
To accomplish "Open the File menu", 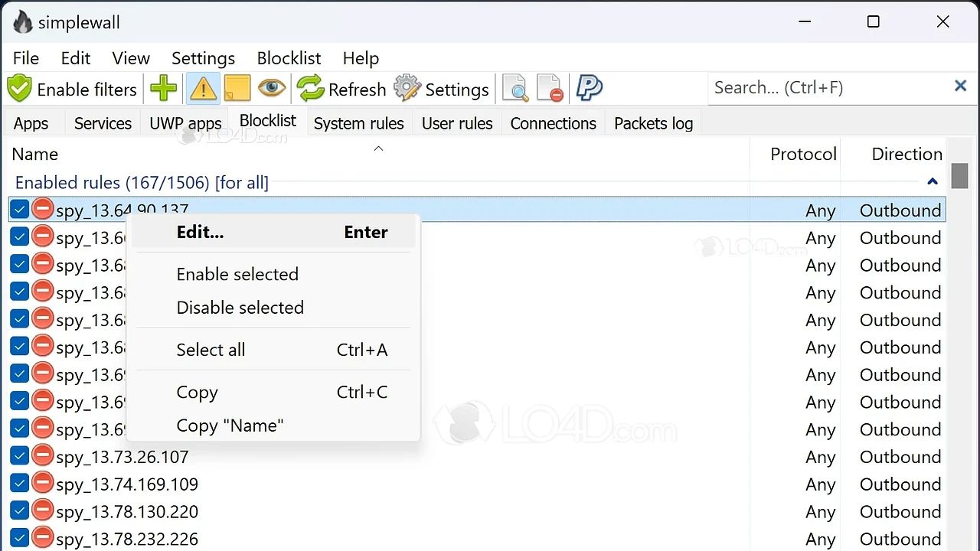I will [x=26, y=58].
